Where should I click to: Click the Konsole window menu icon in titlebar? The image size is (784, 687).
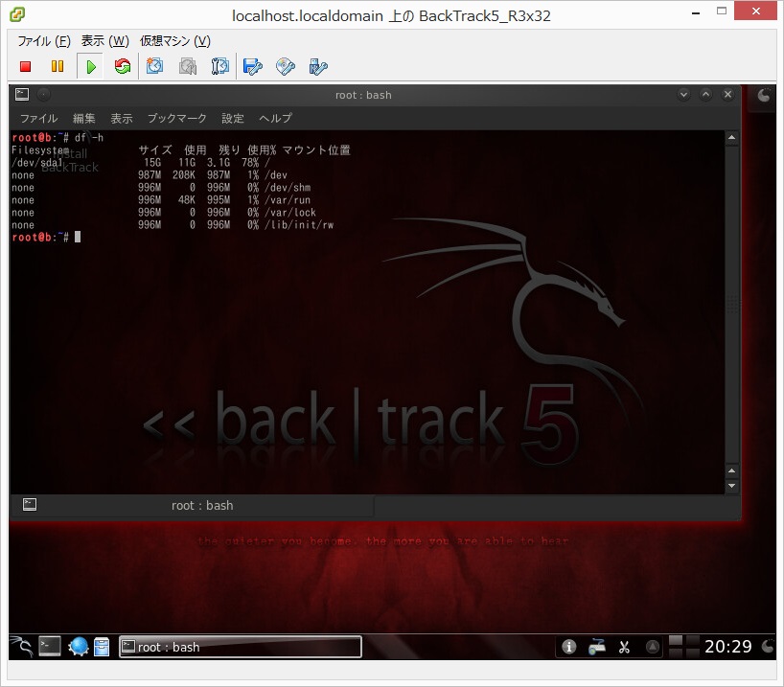tap(22, 95)
